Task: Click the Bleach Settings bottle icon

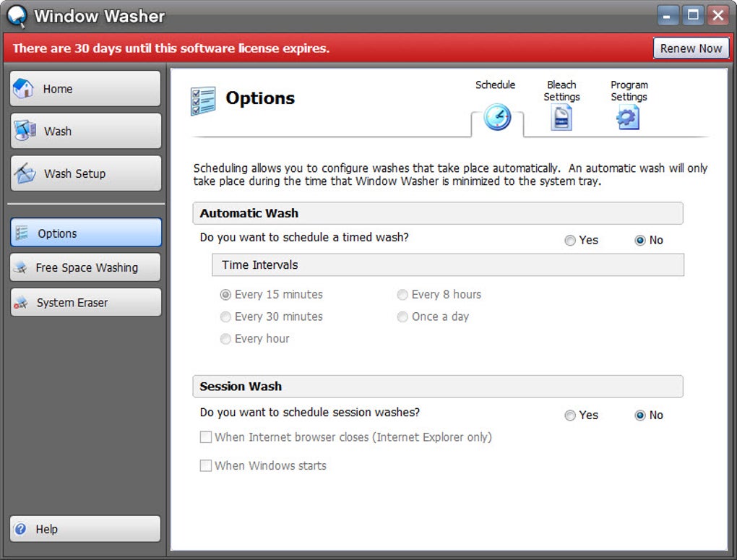Action: click(x=561, y=117)
